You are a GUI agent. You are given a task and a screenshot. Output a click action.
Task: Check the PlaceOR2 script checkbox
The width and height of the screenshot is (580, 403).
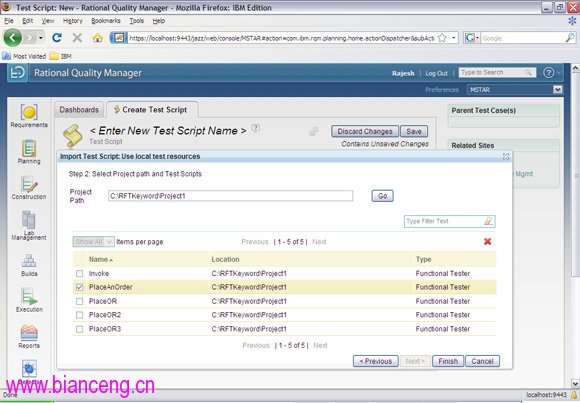79,315
